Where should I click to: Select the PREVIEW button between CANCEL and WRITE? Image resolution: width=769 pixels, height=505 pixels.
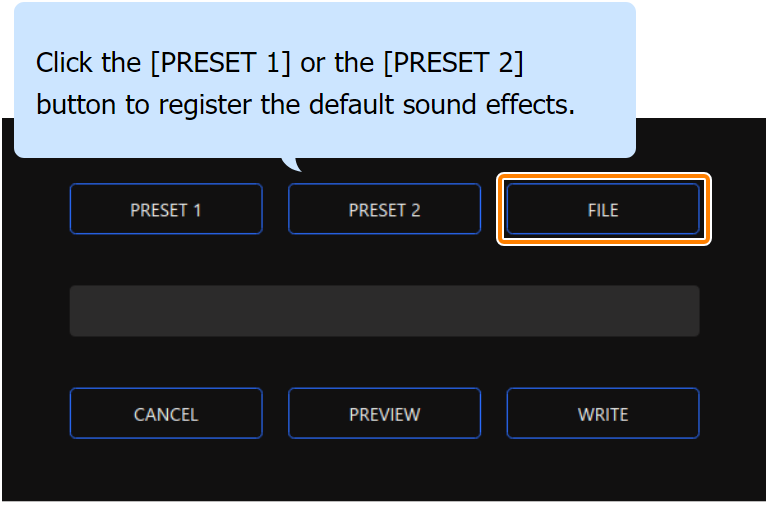(x=384, y=414)
